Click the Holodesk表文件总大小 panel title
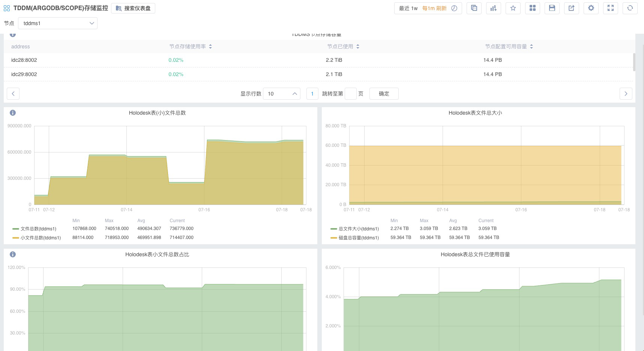The width and height of the screenshot is (644, 351). 475,113
